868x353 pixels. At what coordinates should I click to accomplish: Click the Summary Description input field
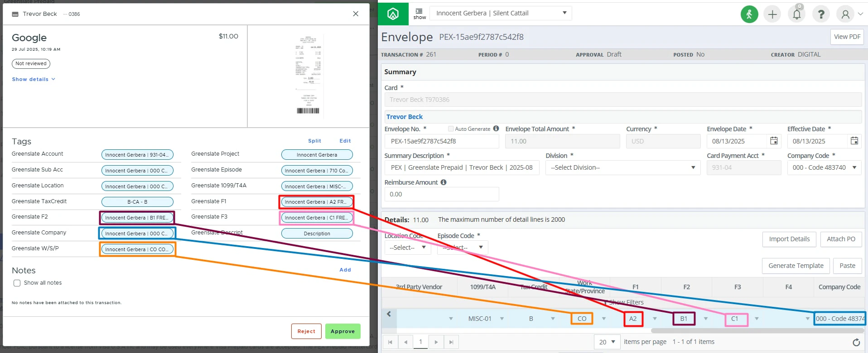pos(462,167)
